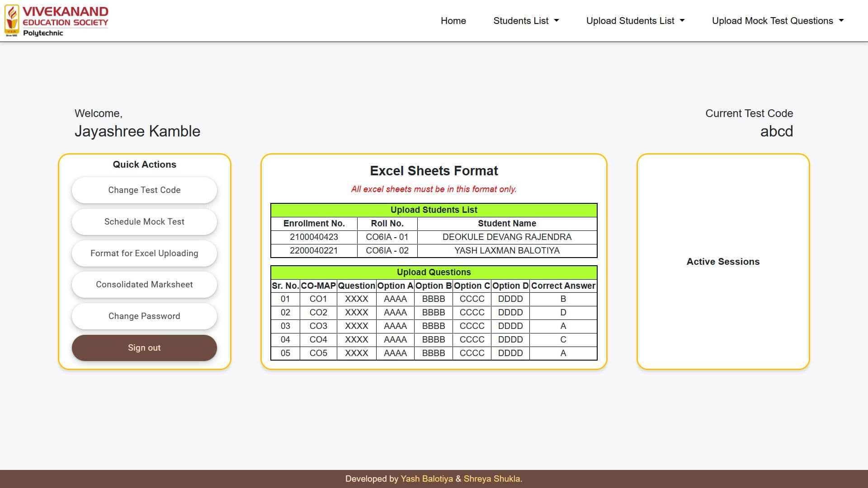This screenshot has height=488, width=868.
Task: Click Format for Excel Uploading
Action: pyautogui.click(x=144, y=253)
